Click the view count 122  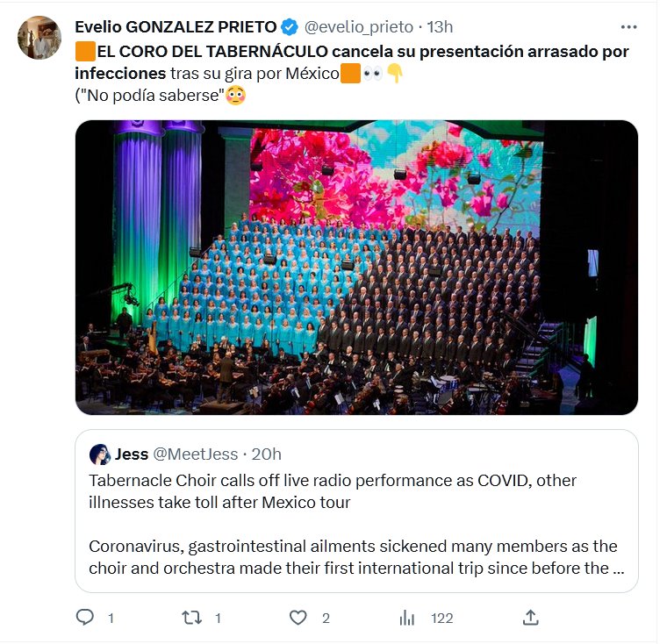point(441,618)
